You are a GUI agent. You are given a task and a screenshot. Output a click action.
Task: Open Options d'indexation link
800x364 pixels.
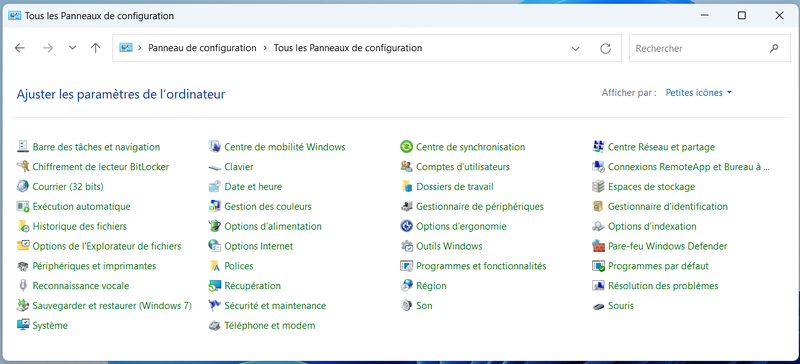pyautogui.click(x=652, y=226)
